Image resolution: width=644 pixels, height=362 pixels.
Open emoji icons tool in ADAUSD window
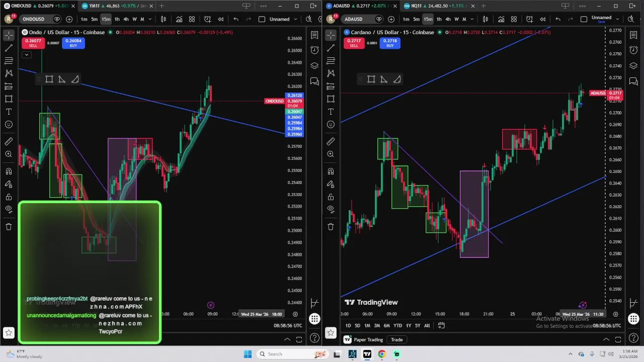(x=331, y=125)
